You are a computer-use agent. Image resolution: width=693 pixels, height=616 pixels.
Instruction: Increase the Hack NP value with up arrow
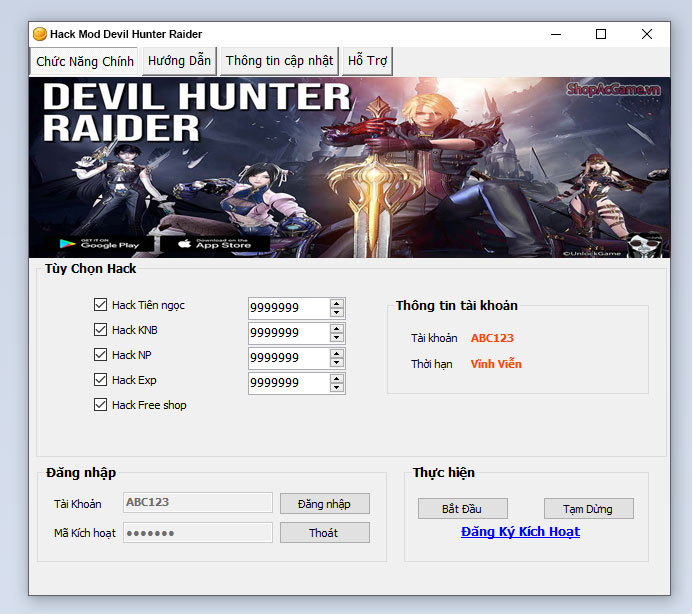tap(337, 353)
